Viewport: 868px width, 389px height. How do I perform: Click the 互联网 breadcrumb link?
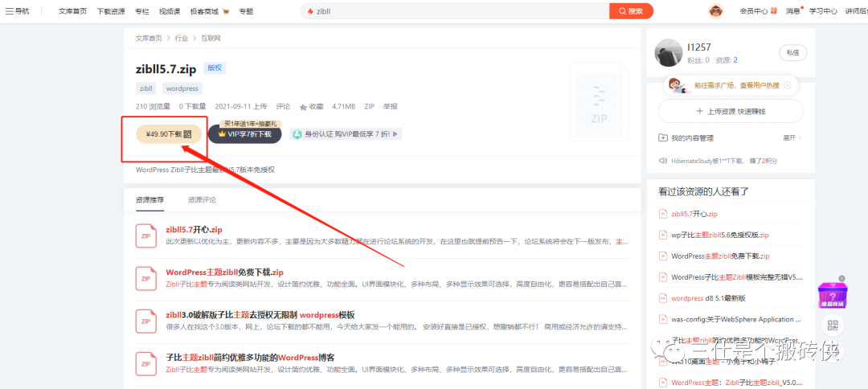click(x=211, y=39)
